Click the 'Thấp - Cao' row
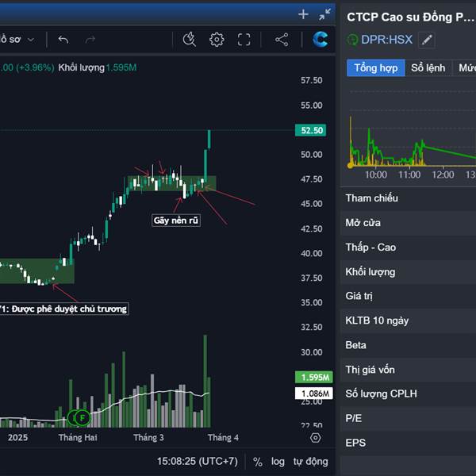 [409, 248]
